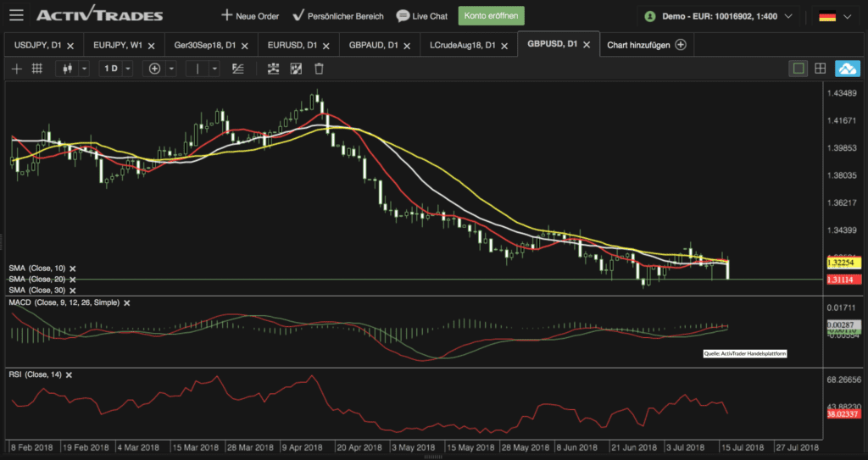Switch to the LCrudeAug18, D1 tab

pyautogui.click(x=462, y=46)
